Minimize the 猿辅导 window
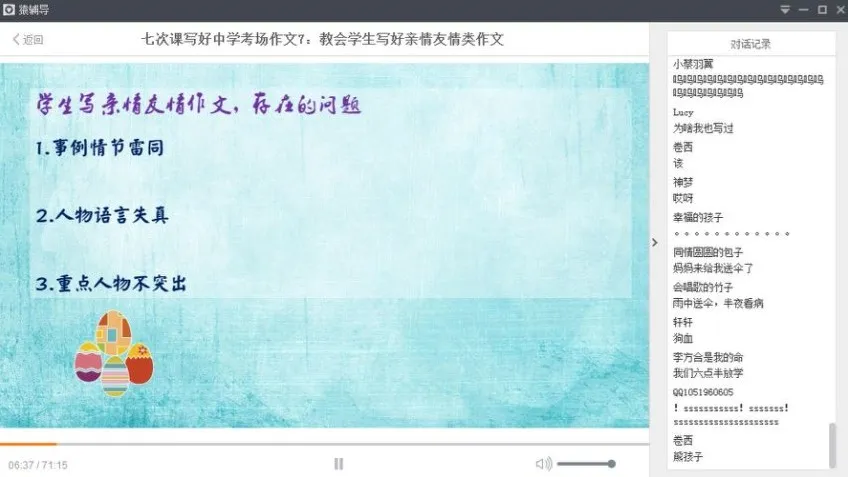 coord(804,10)
